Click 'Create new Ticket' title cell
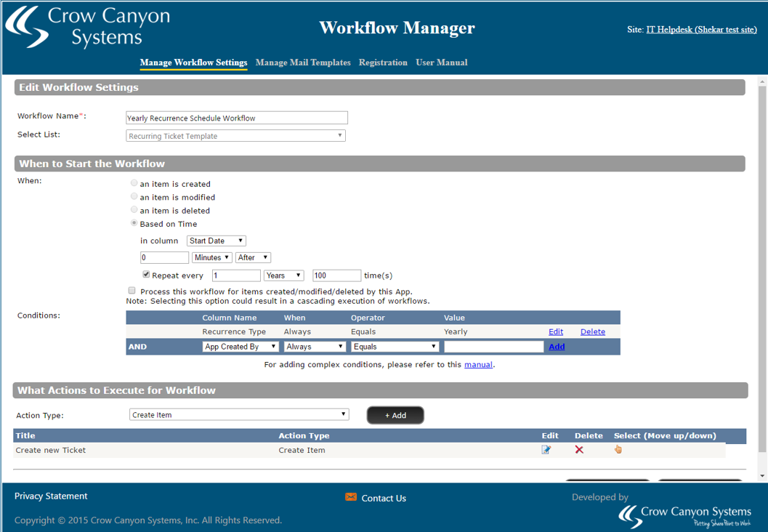Viewport: 768px width, 532px height. pos(50,450)
